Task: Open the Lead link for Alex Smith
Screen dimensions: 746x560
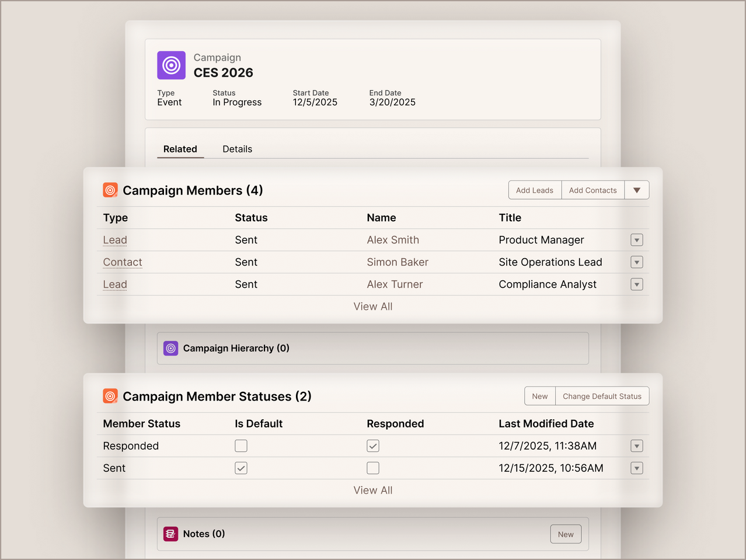Action: 115,240
